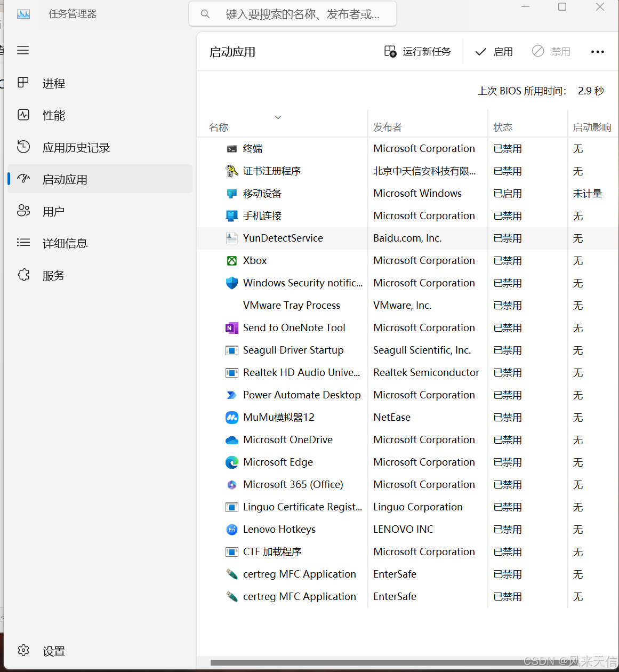Click 运行新任务 button
The image size is (619, 672).
tap(417, 52)
